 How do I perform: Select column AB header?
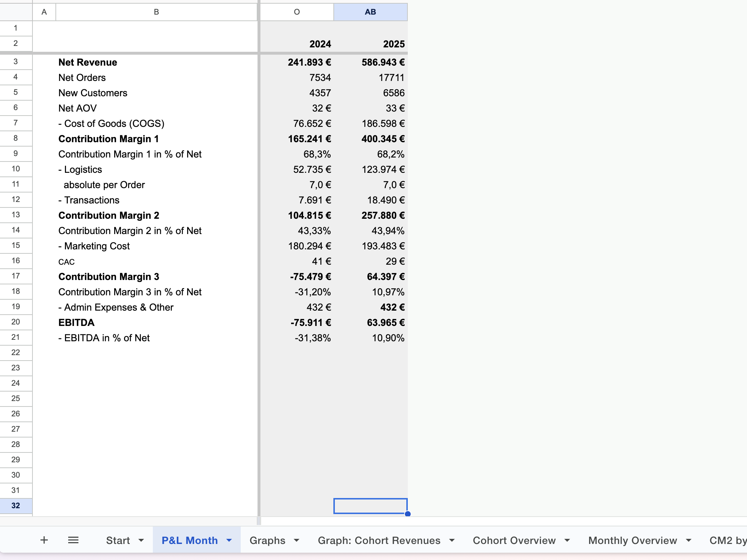click(x=370, y=12)
